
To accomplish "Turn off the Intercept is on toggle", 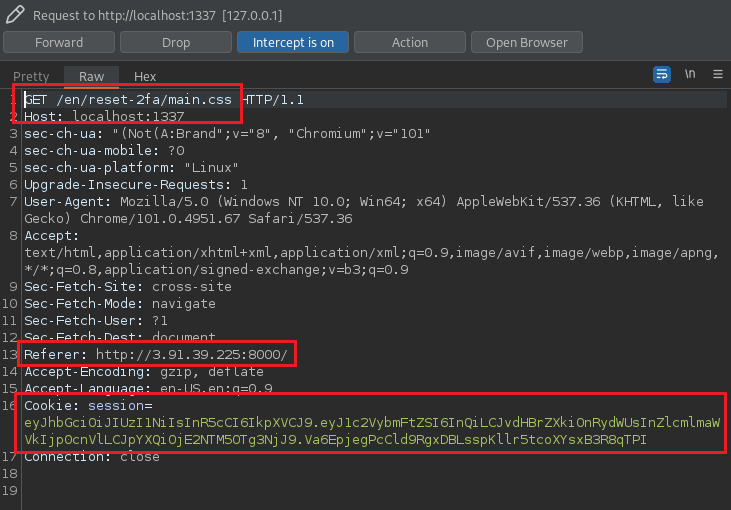I will 293,42.
